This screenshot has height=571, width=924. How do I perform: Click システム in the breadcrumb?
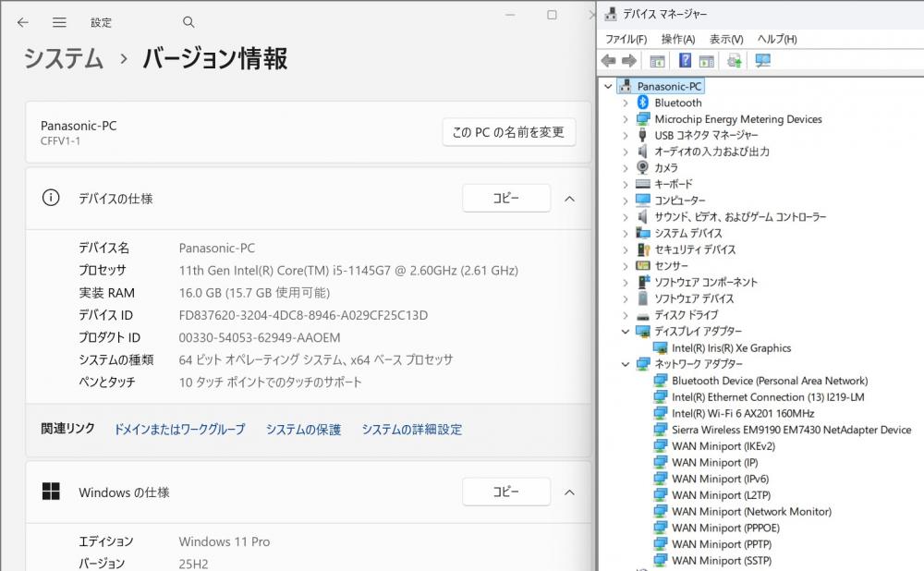pyautogui.click(x=64, y=59)
